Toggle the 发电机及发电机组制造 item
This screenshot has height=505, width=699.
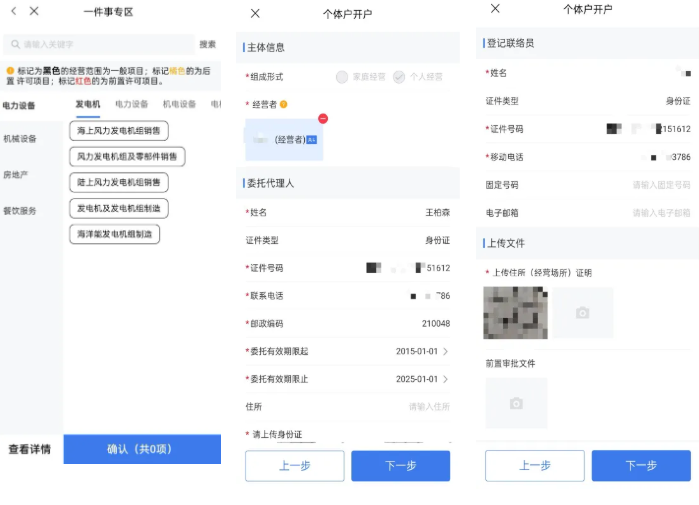[118, 208]
